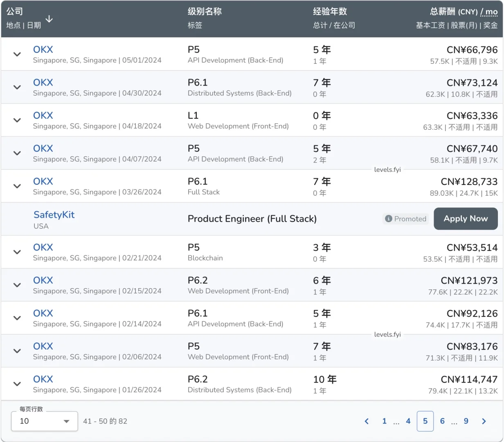
Task: Click P6.2 level in the 02/15/2024 row
Action: tap(198, 280)
